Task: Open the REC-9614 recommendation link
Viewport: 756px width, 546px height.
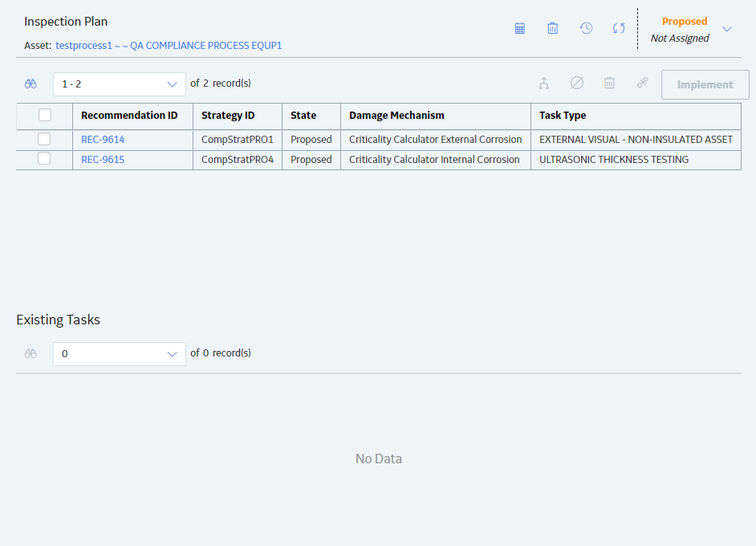Action: (103, 140)
